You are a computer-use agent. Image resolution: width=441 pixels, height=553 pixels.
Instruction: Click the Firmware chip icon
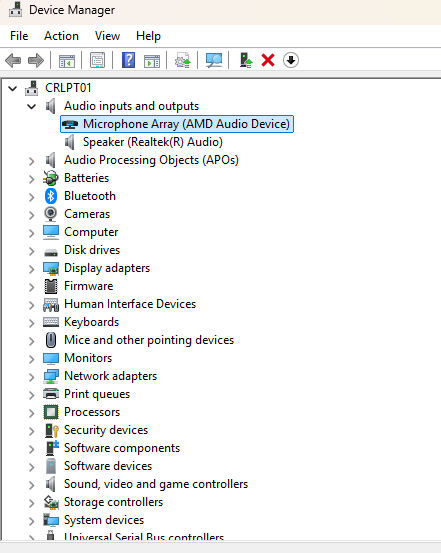(x=51, y=286)
